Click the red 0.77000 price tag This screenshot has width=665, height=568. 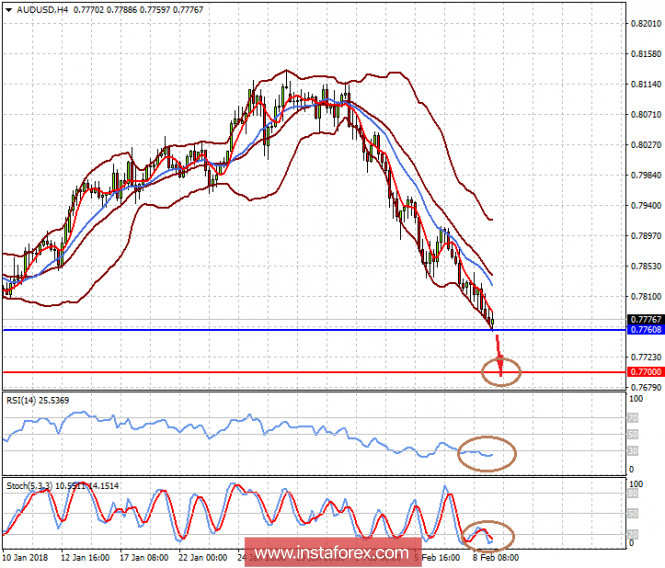[x=643, y=371]
